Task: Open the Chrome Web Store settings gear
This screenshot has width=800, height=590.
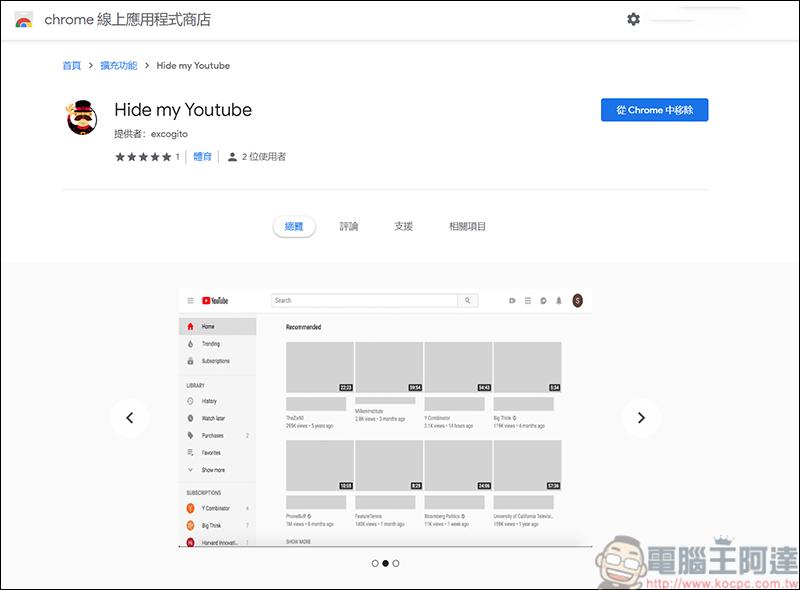Action: [633, 19]
